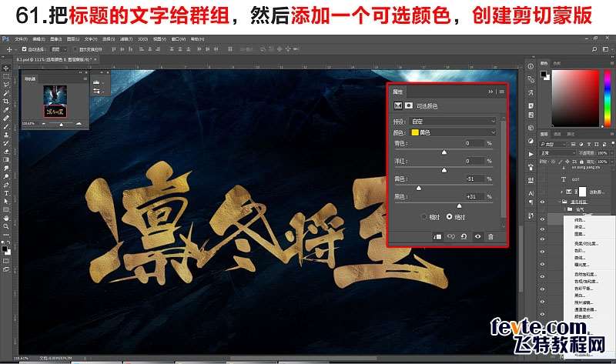Screen dimensions: 616x364
Task: Select the Crop tool
Action: coord(6,102)
